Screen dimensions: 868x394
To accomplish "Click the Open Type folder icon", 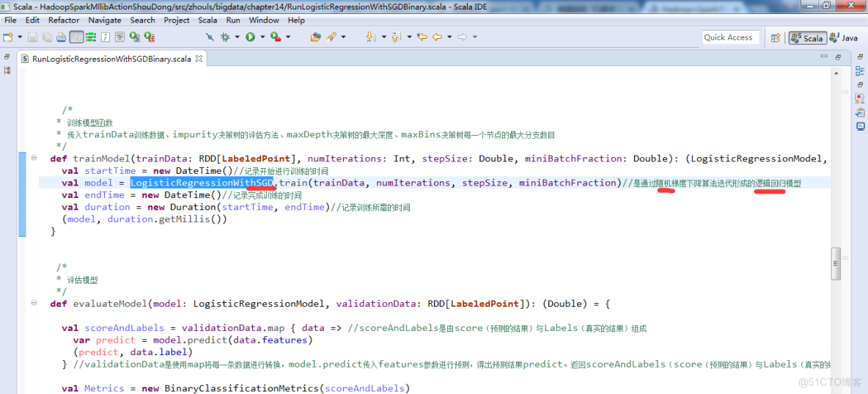I will coord(315,37).
